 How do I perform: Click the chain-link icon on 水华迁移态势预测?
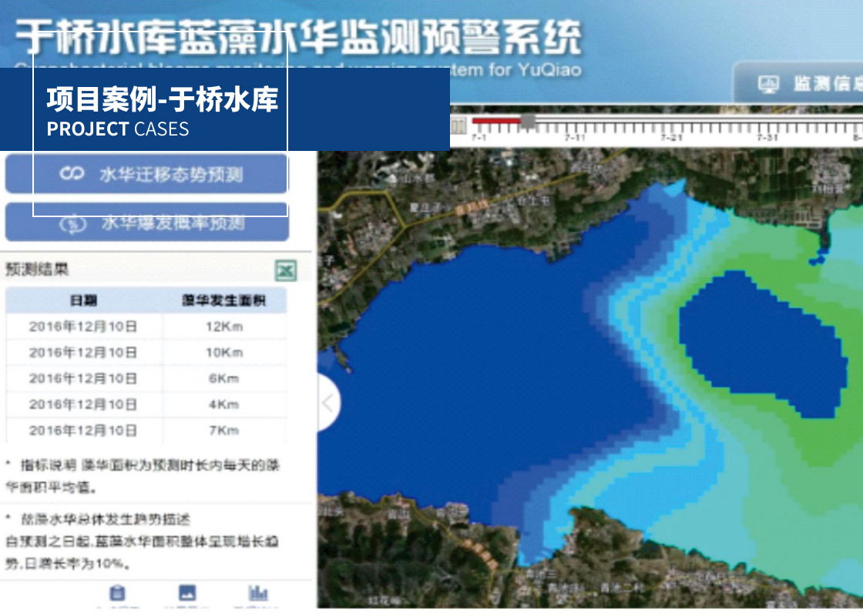[x=72, y=174]
